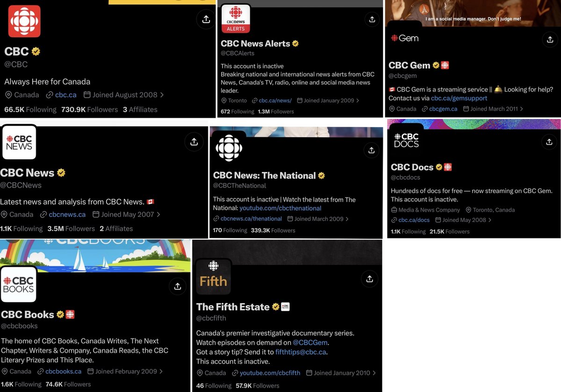Screen dimensions: 561x392
Task: Open the Fifth avatar image
Action: 213,277
